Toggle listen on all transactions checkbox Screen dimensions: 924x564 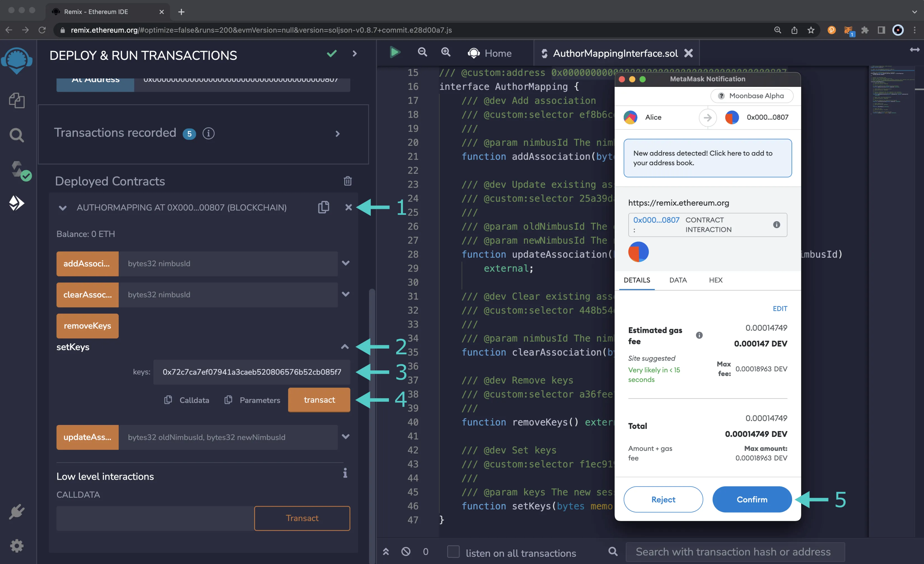coord(453,552)
